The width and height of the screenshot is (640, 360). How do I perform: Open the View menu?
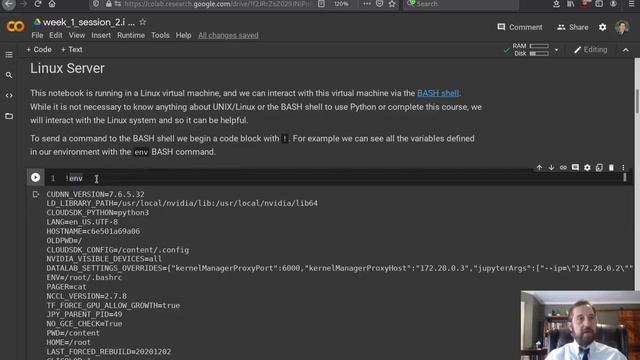pos(77,36)
